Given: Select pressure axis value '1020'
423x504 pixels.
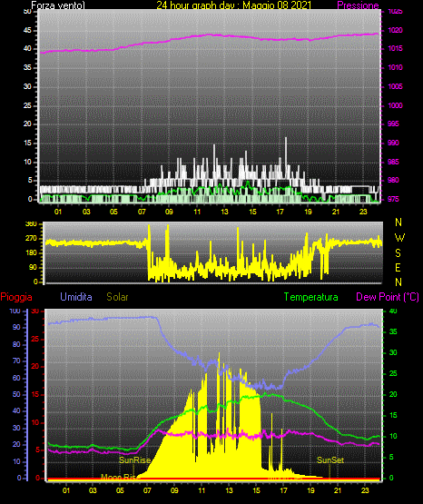Looking at the screenshot, I should 395,30.
